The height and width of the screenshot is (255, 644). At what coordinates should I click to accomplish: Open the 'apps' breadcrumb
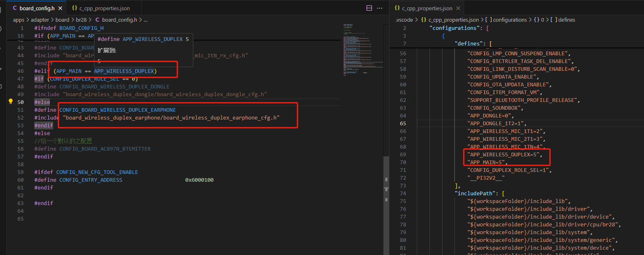pyautogui.click(x=19, y=20)
